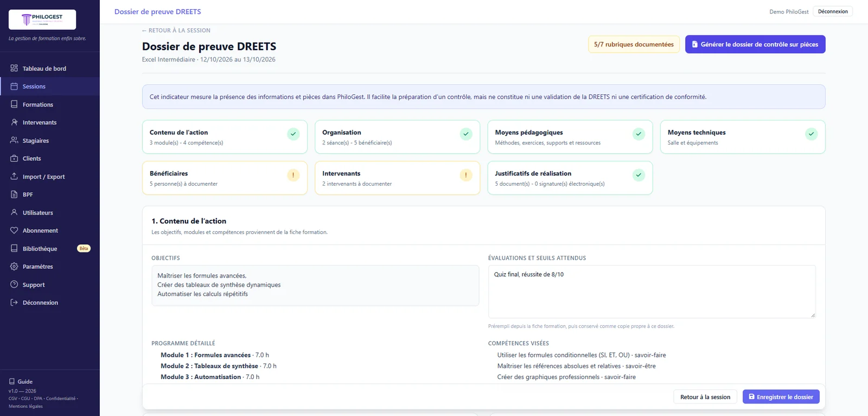Viewport: 868px width, 416px height.
Task: Select the Organisation rubric card
Action: point(398,137)
